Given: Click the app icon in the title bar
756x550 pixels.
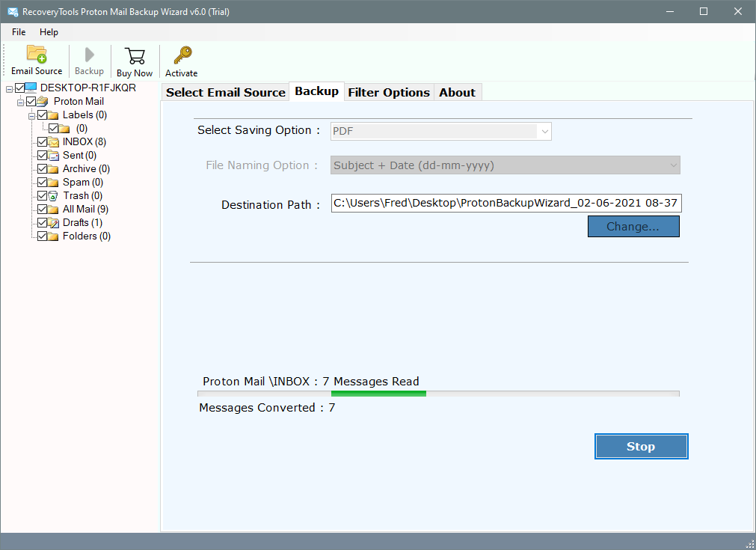Looking at the screenshot, I should [13, 11].
